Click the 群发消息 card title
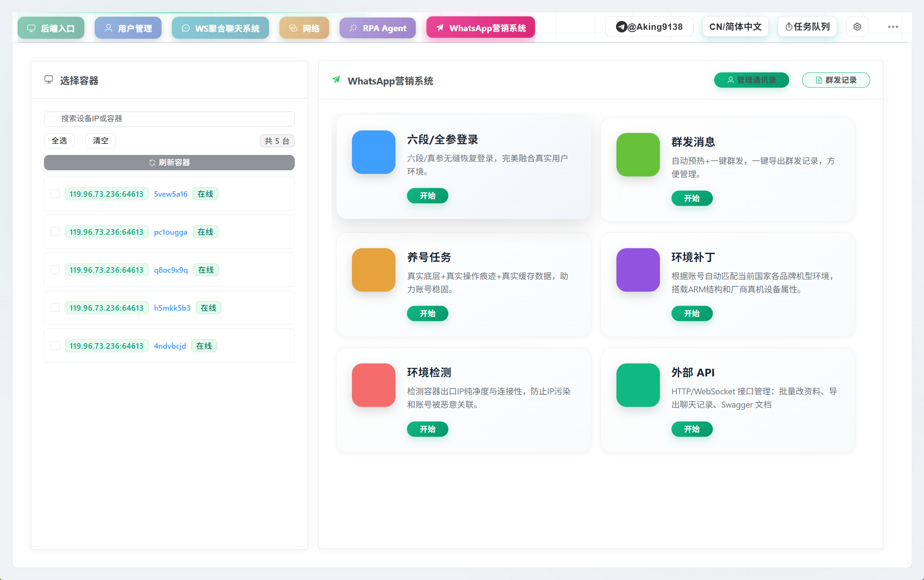Screen dimensions: 924x580 tap(693, 142)
